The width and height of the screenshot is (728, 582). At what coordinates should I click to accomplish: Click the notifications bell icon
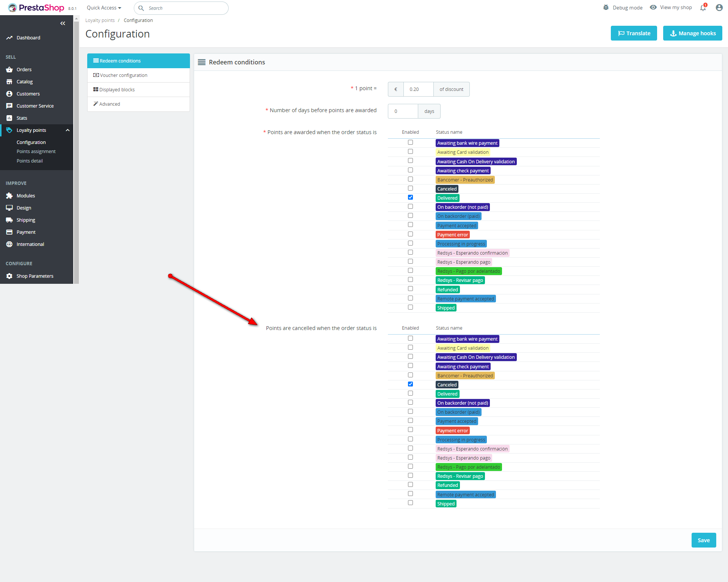click(703, 8)
